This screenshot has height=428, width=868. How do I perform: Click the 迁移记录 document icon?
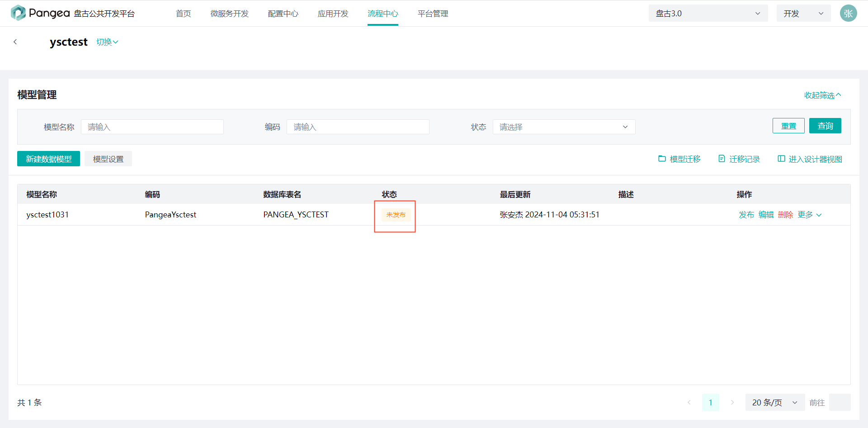pos(722,159)
